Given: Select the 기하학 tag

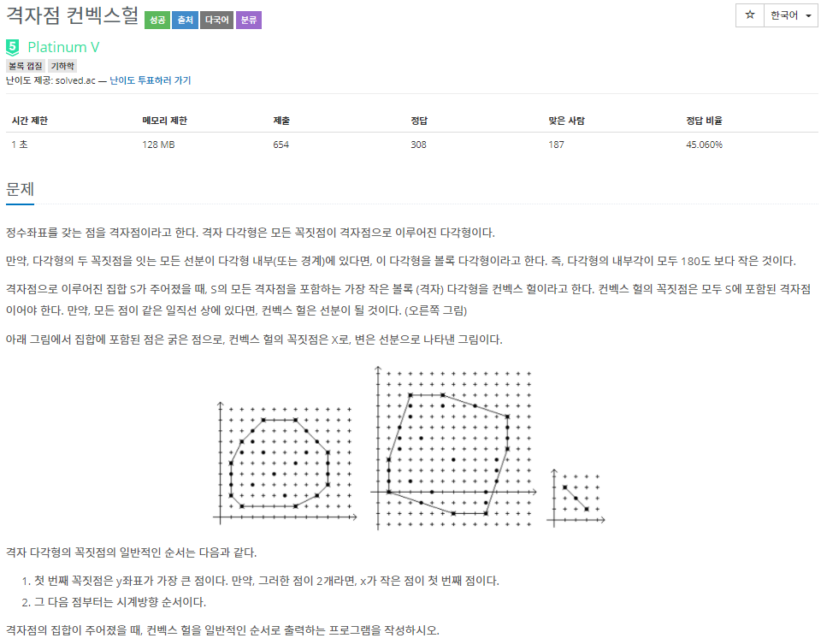Looking at the screenshot, I should coord(62,66).
